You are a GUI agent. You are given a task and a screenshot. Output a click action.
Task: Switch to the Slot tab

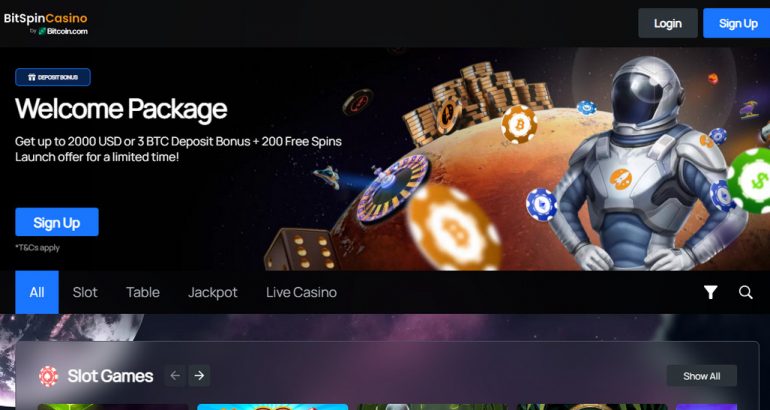click(x=85, y=292)
